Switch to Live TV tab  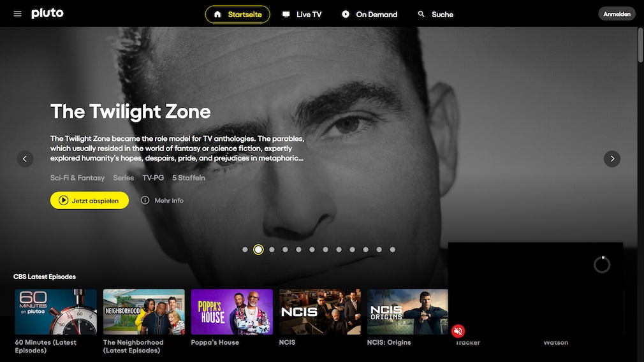(302, 15)
